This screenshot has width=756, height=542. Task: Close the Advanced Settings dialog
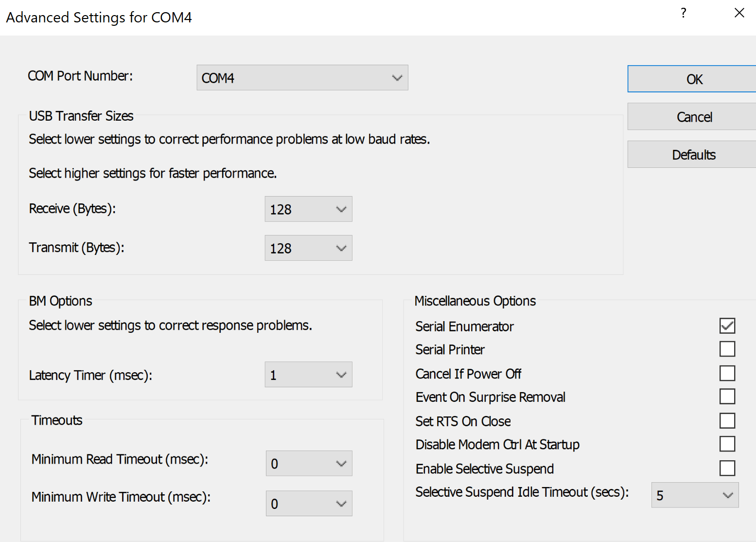pyautogui.click(x=739, y=13)
